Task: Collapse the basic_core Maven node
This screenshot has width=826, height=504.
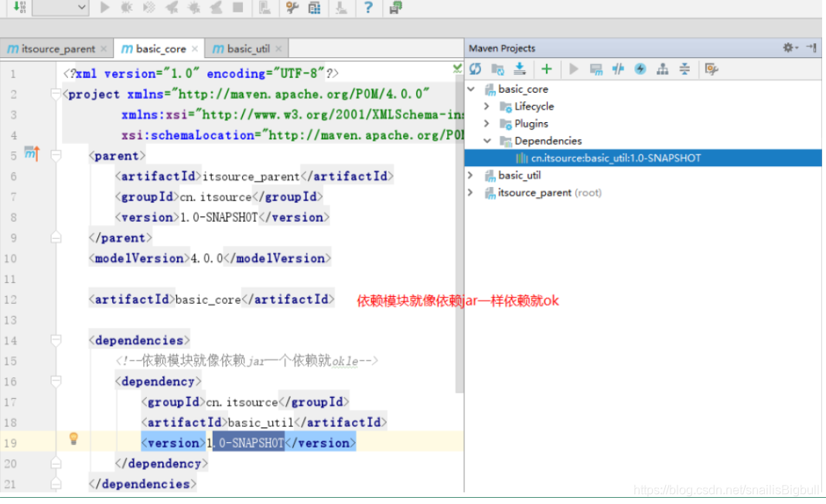Action: (x=472, y=89)
